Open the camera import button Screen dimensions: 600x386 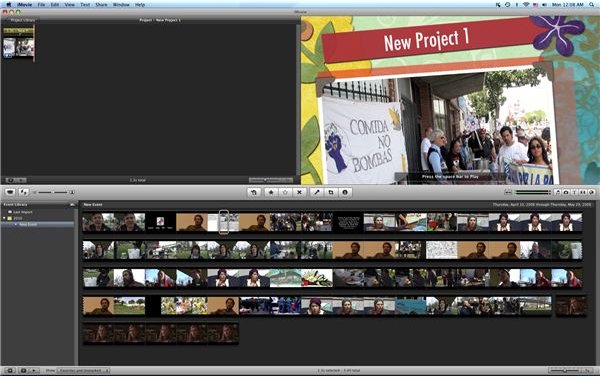click(x=10, y=192)
